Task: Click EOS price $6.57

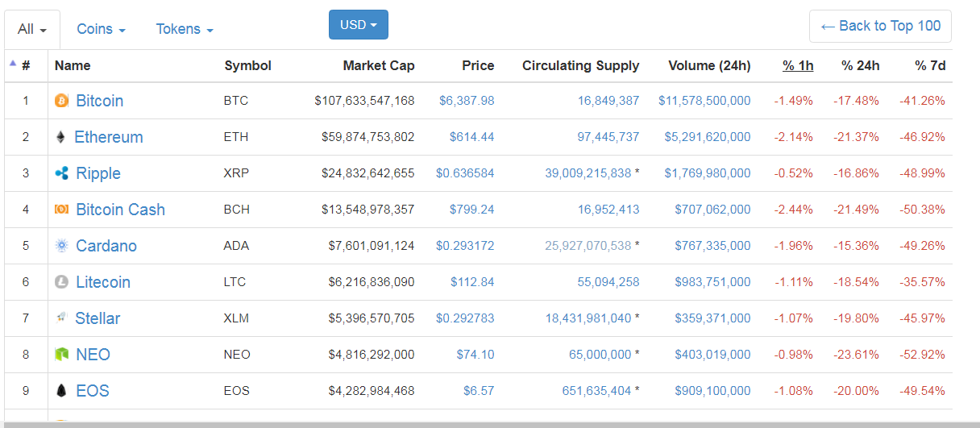Action: click(479, 391)
